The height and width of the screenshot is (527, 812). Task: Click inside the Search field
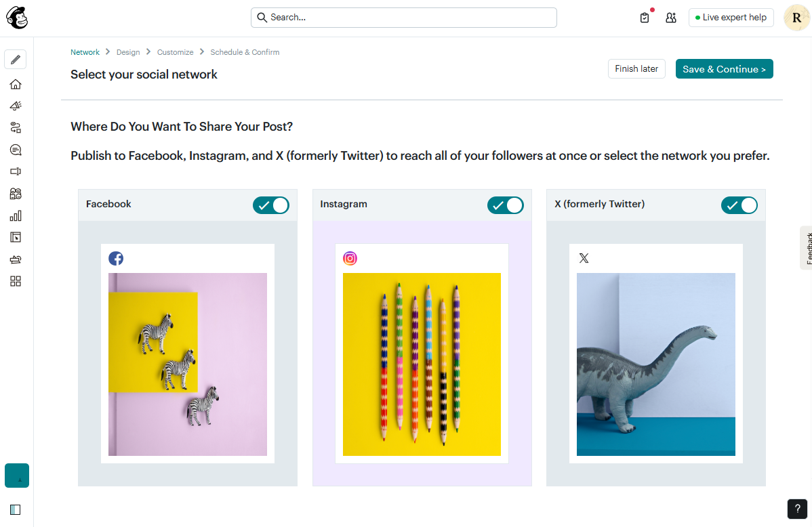coord(403,17)
